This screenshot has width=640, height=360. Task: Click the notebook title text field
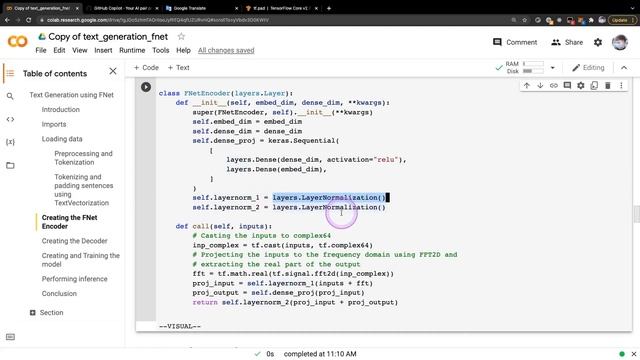click(x=108, y=37)
